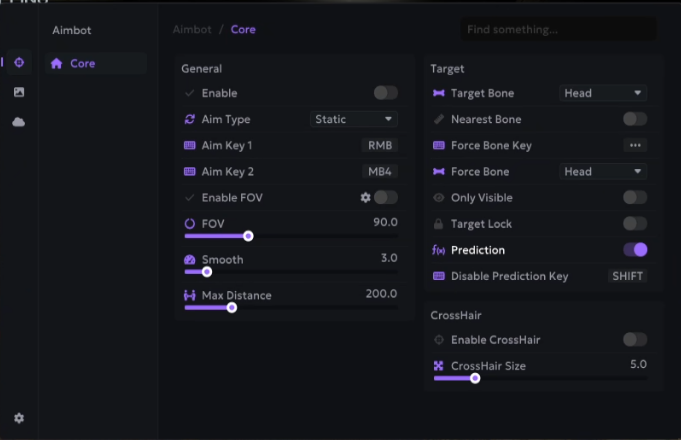Enable the Nearest Bone switch
Viewport: 681px width, 440px height.
click(635, 119)
